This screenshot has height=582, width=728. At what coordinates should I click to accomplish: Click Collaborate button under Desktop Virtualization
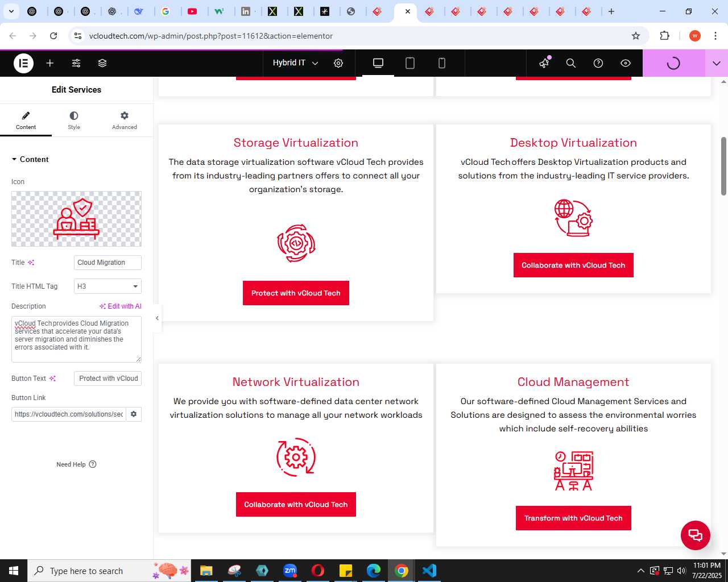coord(573,265)
